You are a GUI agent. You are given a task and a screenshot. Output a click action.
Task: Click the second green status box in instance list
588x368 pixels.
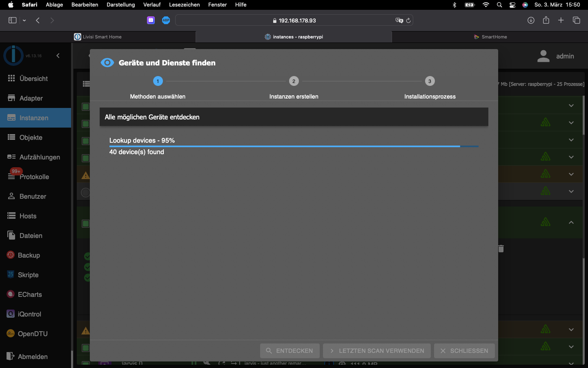(85, 124)
